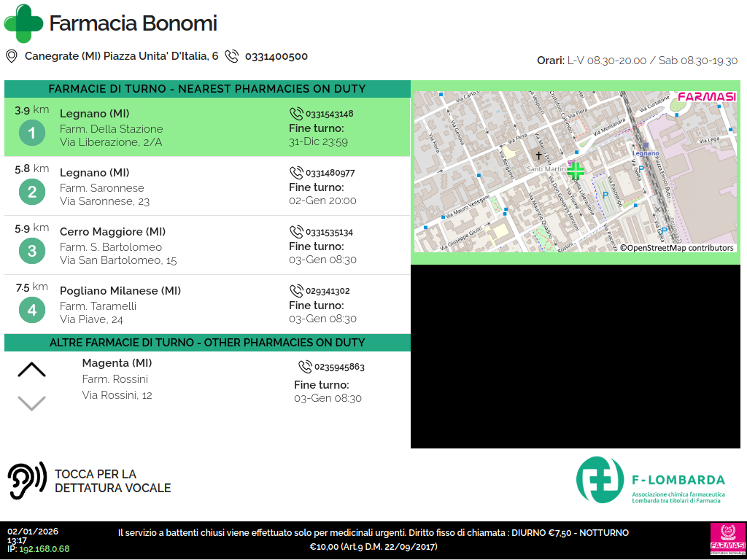Click the green cross marker on the map
The image size is (747, 560).
[x=576, y=171]
